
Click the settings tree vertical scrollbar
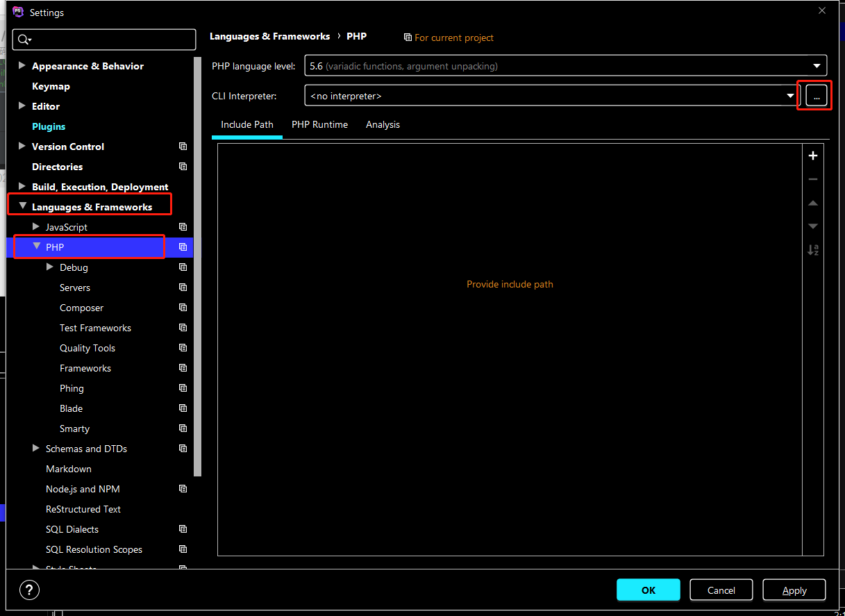pos(198,266)
